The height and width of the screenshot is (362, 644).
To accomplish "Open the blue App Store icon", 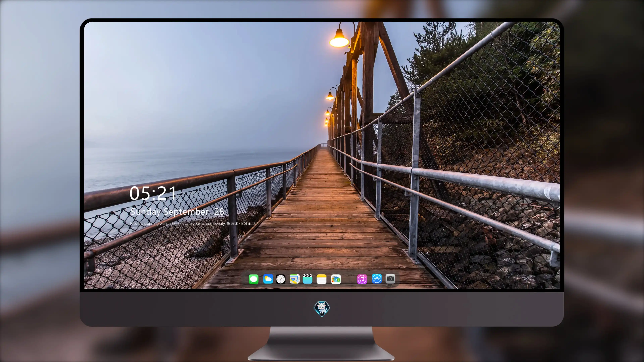I will [377, 279].
